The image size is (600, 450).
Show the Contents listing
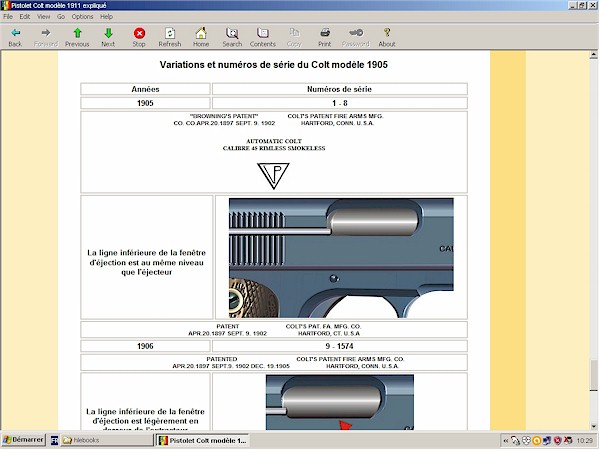(x=262, y=37)
